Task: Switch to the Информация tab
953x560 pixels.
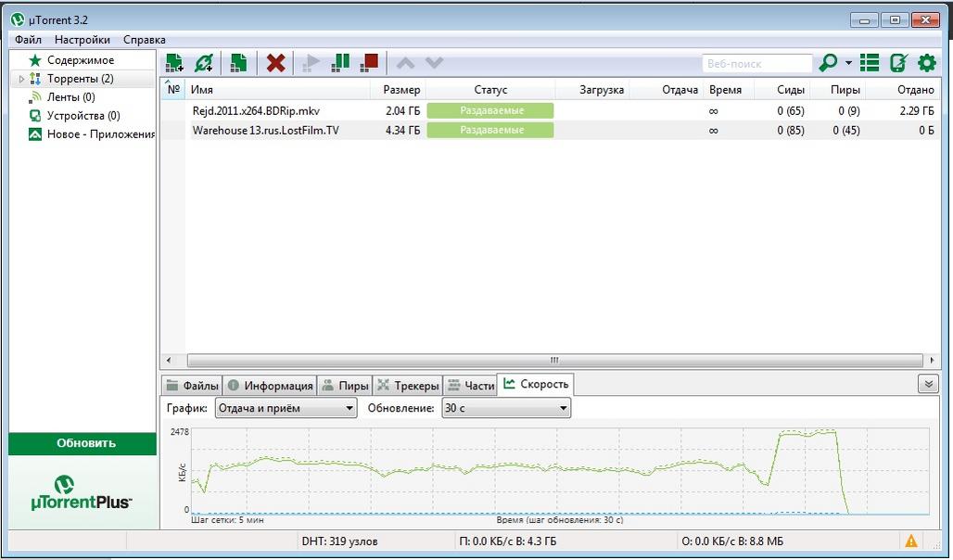Action: [x=270, y=386]
